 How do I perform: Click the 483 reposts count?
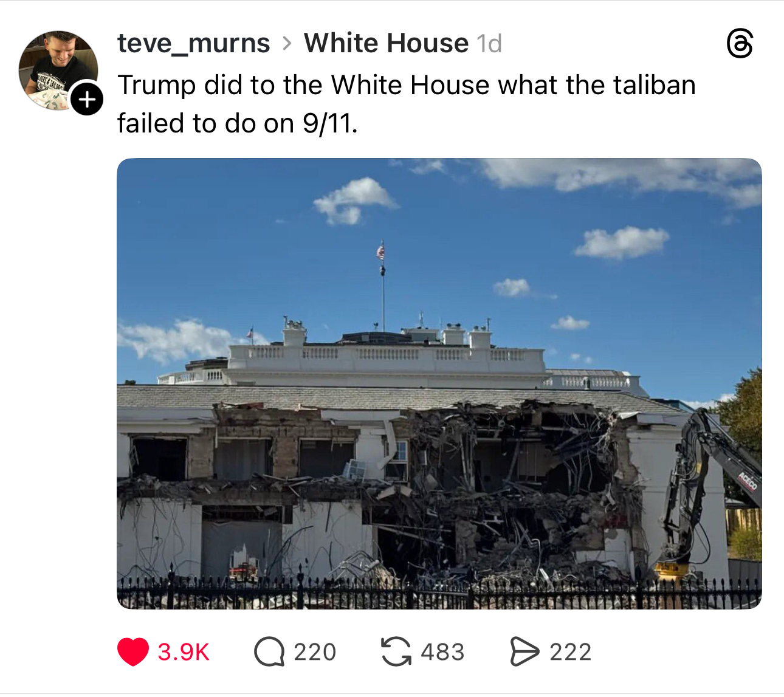(x=442, y=652)
